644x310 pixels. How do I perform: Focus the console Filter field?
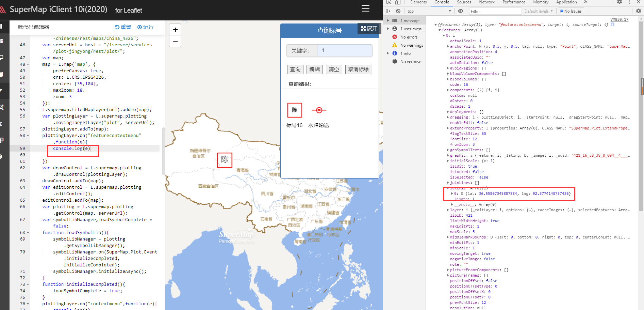[495, 11]
